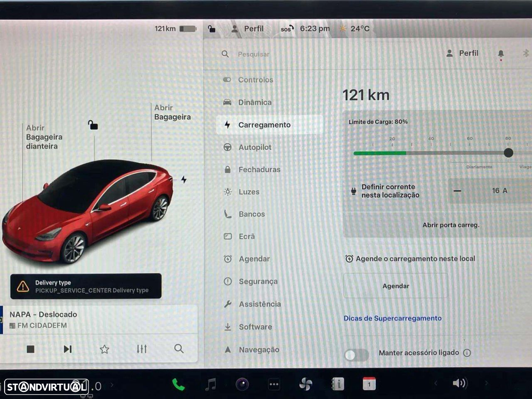Open the camera app in bottom bar
This screenshot has height=399, width=532.
[x=242, y=384]
